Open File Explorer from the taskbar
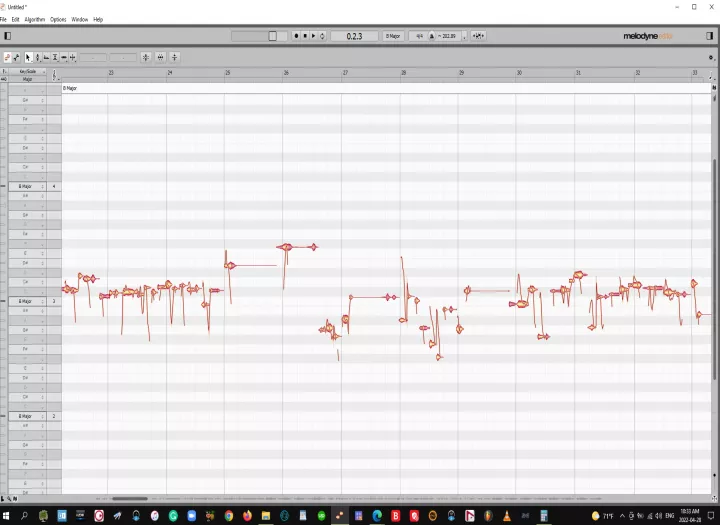720x525 pixels. point(265,515)
